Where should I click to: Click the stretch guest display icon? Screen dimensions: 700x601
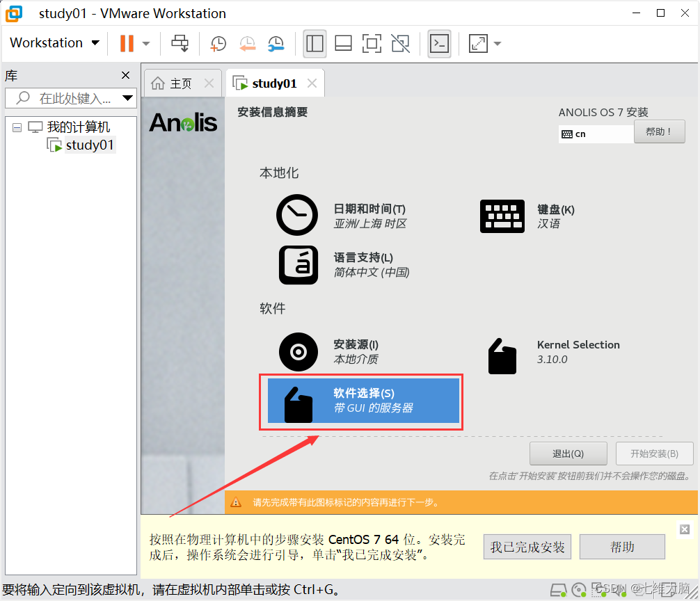(x=478, y=44)
